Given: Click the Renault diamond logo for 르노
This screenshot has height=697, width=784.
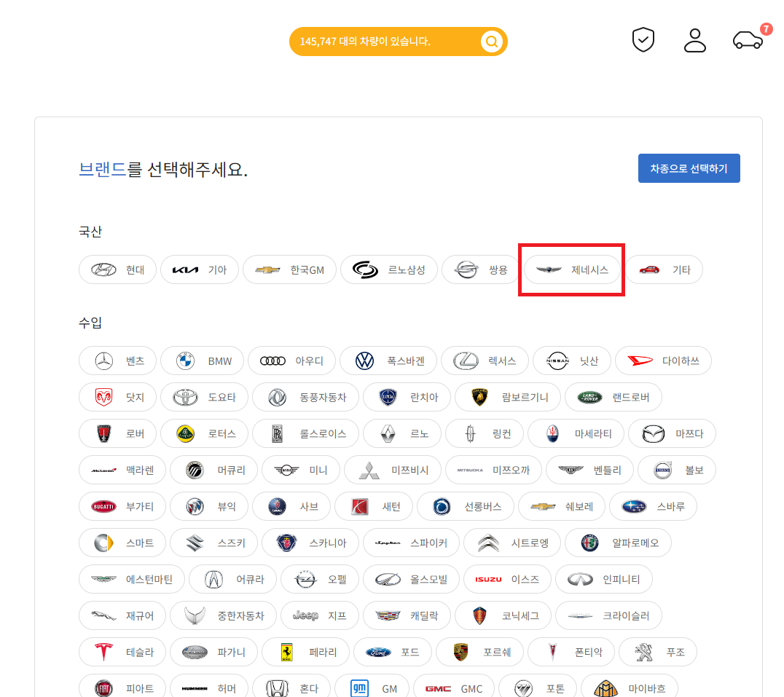Looking at the screenshot, I should coord(388,433).
